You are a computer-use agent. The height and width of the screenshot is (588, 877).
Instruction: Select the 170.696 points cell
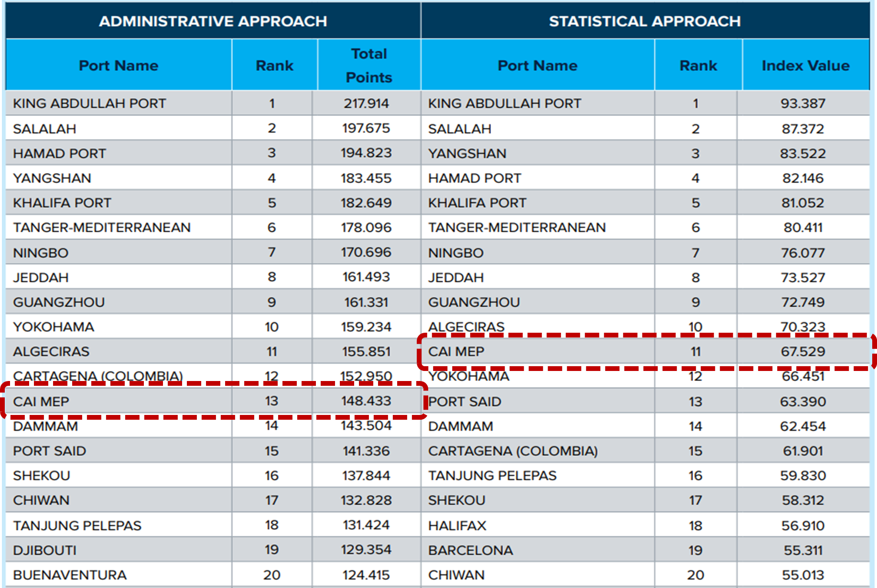(366, 252)
